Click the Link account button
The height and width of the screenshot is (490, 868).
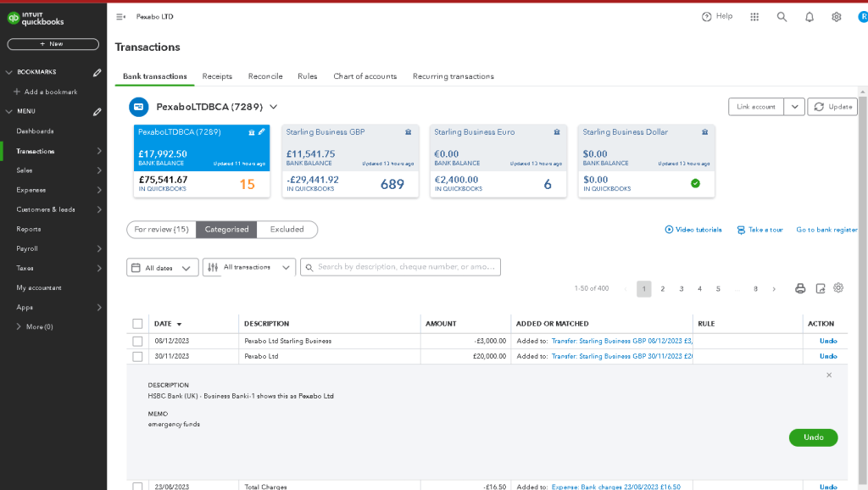(x=756, y=107)
